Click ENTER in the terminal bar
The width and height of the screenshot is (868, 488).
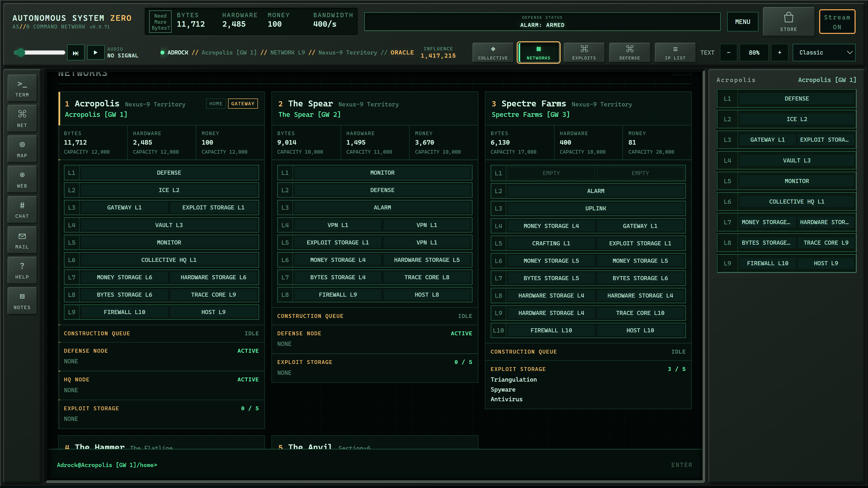[681, 465]
